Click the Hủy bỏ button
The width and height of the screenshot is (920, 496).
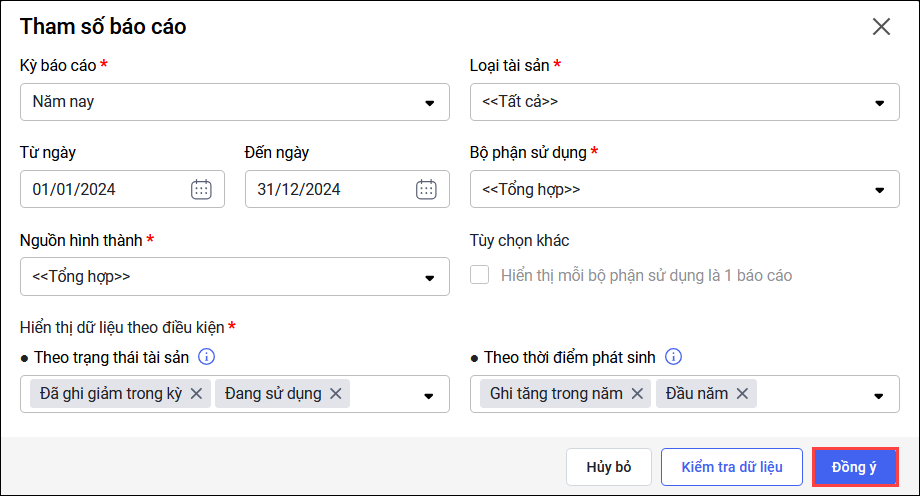609,467
